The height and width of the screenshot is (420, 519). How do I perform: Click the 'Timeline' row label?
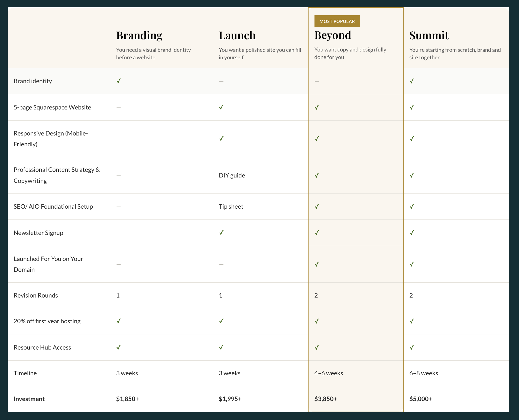coord(25,373)
